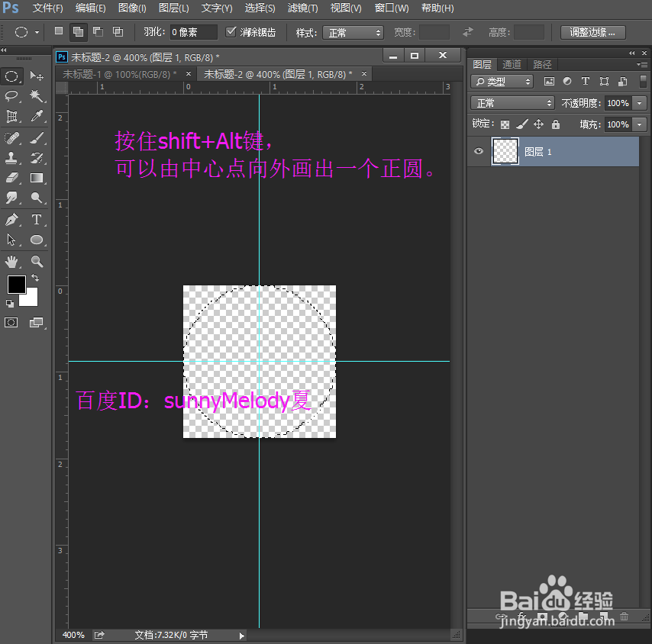Select the Path Selection tool
The width and height of the screenshot is (652, 644).
pos(11,240)
